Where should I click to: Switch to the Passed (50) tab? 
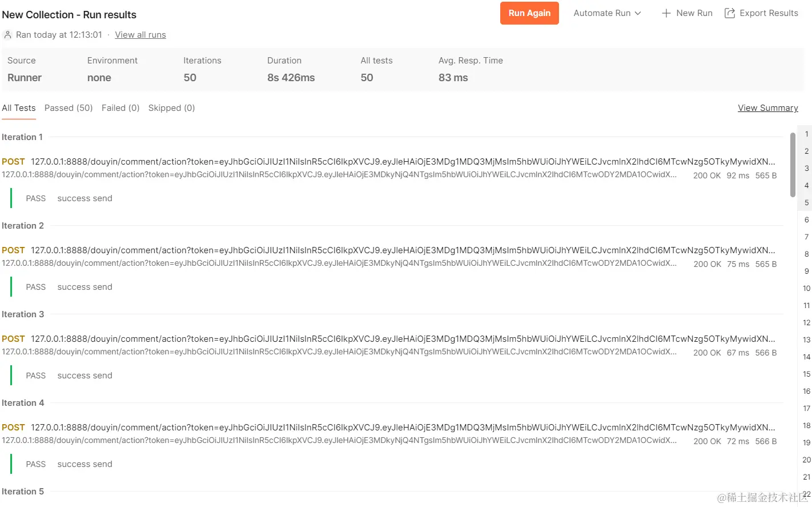(69, 108)
